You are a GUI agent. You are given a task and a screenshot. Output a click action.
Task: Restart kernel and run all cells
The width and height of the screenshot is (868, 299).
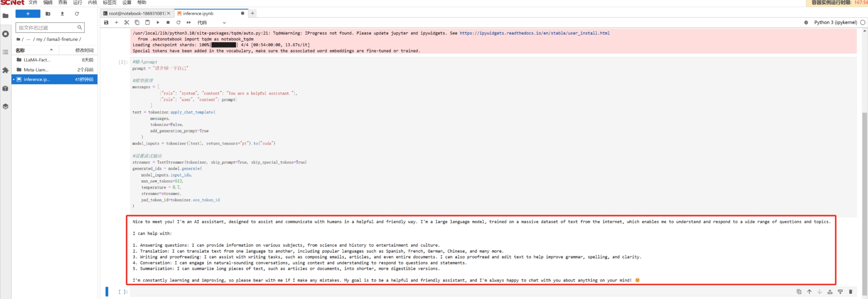pos(189,23)
